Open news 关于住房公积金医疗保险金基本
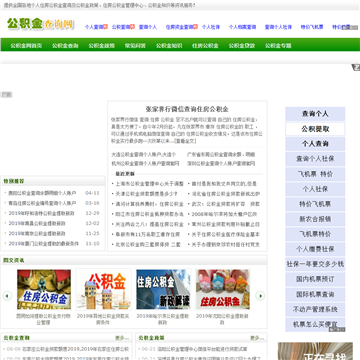The image size is (360, 360). [226, 235]
